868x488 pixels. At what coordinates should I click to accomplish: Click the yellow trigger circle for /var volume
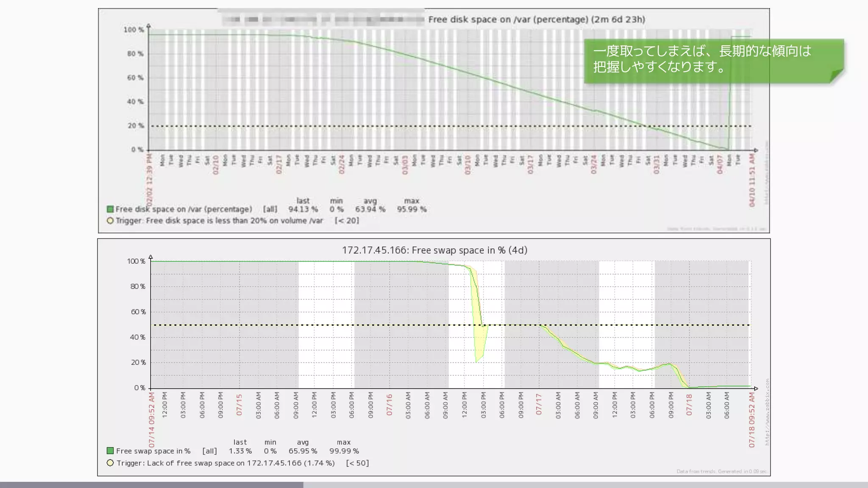110,220
